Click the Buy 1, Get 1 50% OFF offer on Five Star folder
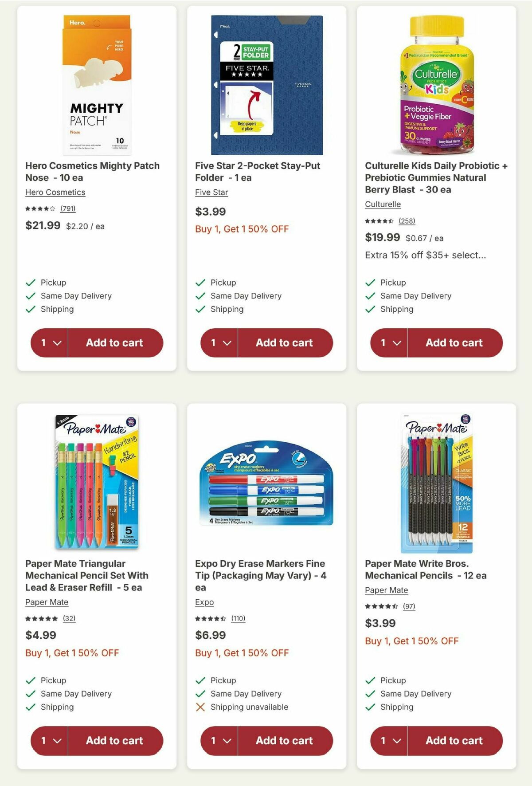Viewport: 532px width, 786px height. pyautogui.click(x=242, y=228)
